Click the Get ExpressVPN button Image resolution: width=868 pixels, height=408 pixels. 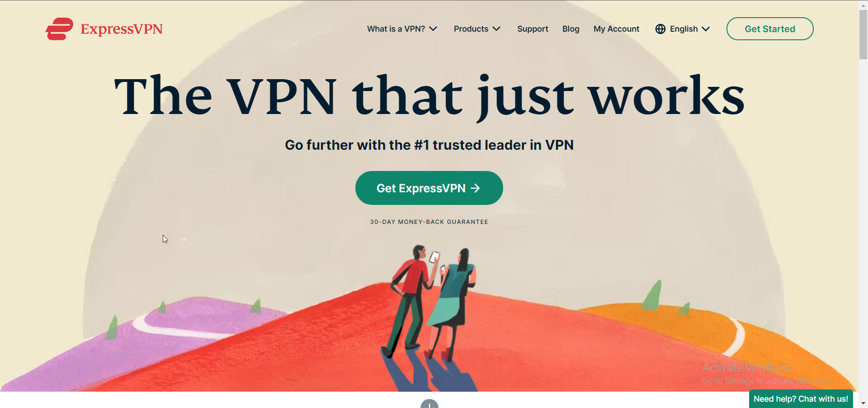(429, 188)
